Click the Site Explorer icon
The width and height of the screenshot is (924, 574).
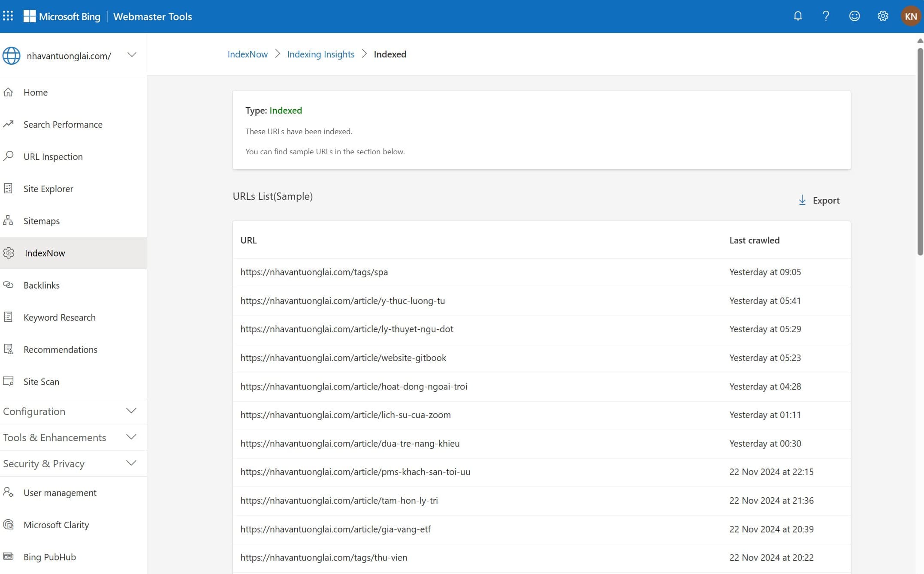tap(8, 189)
